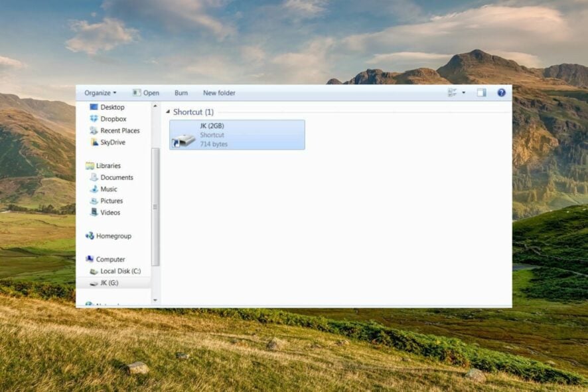Click the navigation pane scrollbar thumb
Image resolution: width=588 pixels, height=392 pixels.
click(x=155, y=207)
